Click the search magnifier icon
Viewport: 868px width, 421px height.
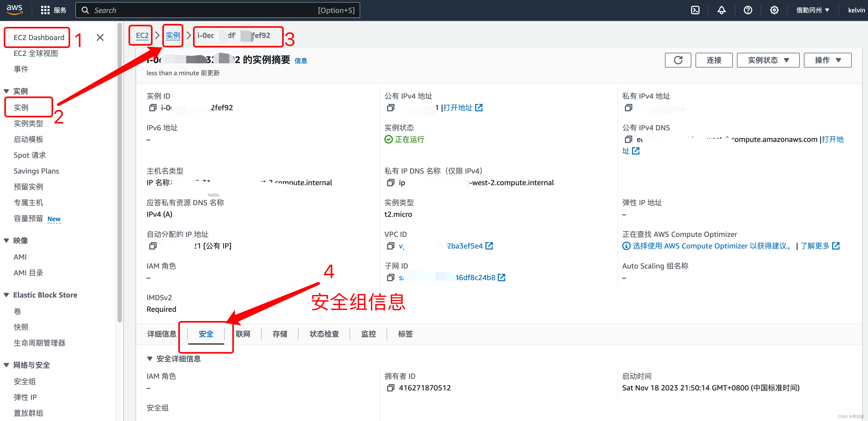point(85,10)
